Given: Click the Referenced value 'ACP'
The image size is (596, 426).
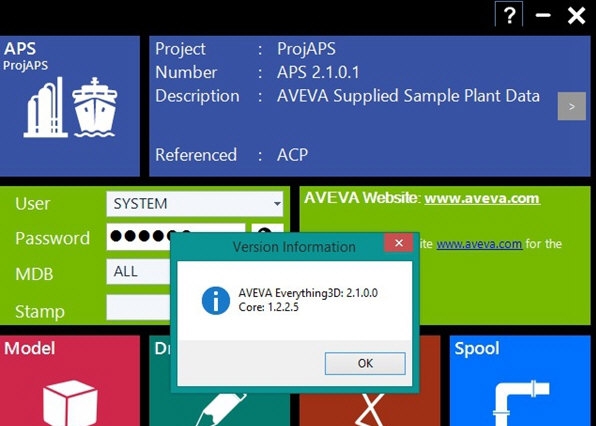Looking at the screenshot, I should pyautogui.click(x=292, y=155).
